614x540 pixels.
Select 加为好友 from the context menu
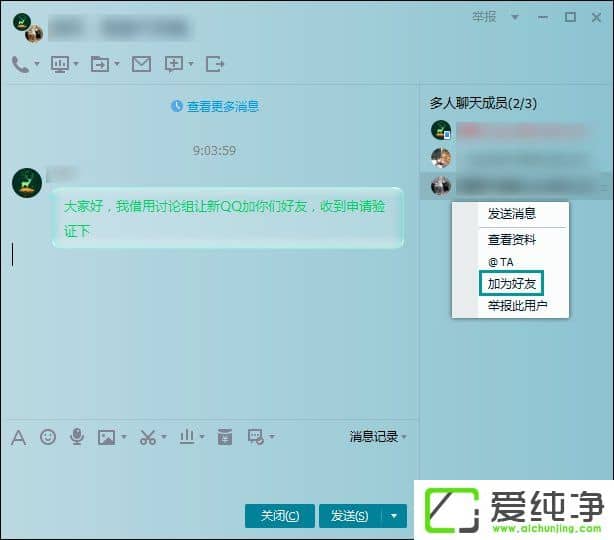tap(512, 284)
